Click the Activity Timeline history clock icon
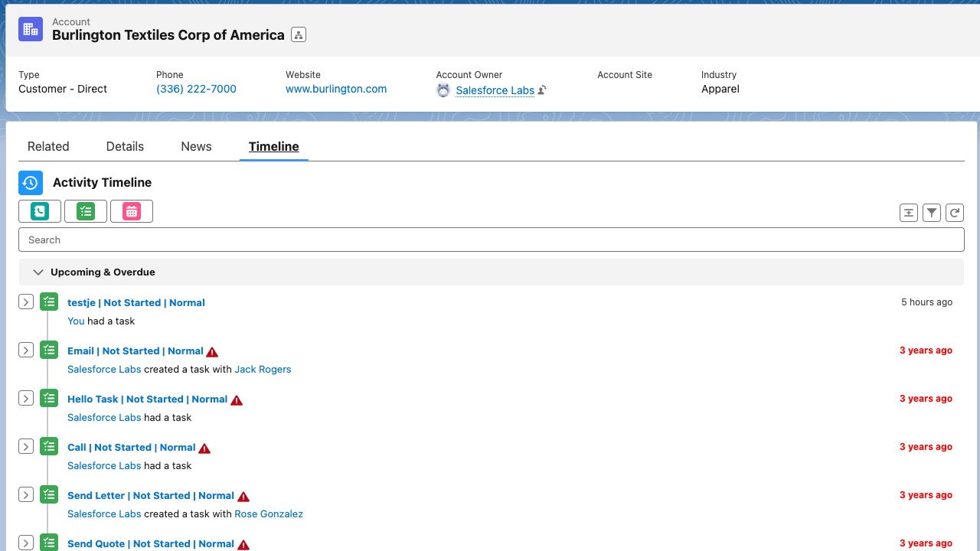 click(31, 183)
